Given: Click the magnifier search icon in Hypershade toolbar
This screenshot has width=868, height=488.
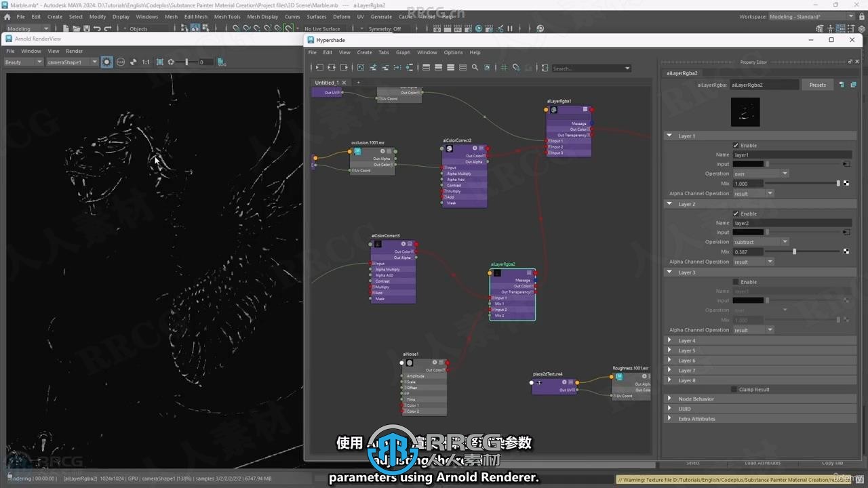Looking at the screenshot, I should click(475, 68).
